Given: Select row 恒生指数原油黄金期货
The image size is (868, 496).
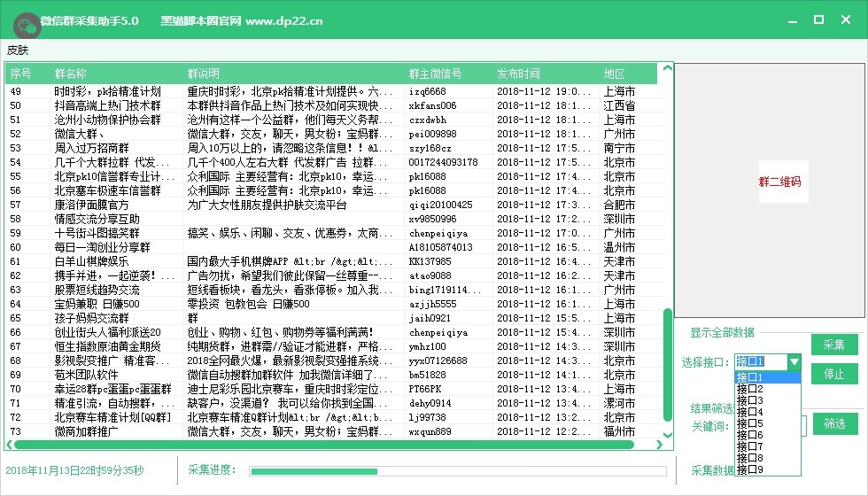Looking at the screenshot, I should click(335, 346).
